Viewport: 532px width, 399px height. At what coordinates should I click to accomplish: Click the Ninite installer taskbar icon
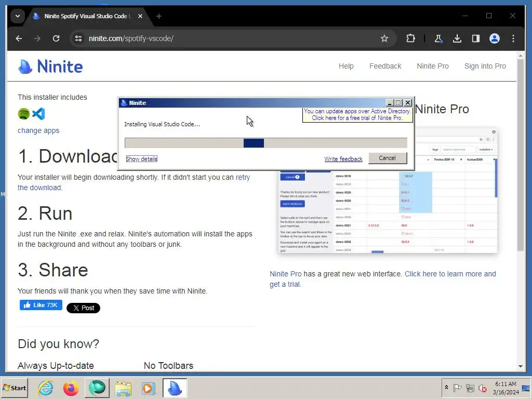175,388
